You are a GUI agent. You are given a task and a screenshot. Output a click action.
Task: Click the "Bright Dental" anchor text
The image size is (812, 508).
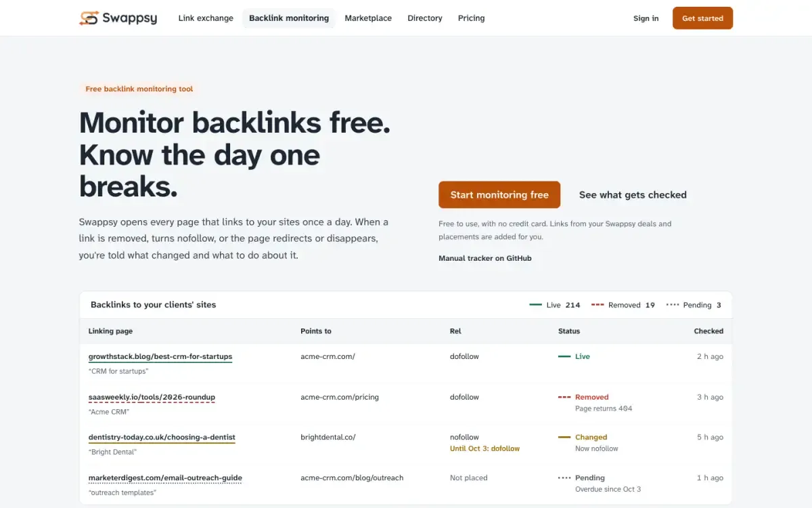click(112, 452)
